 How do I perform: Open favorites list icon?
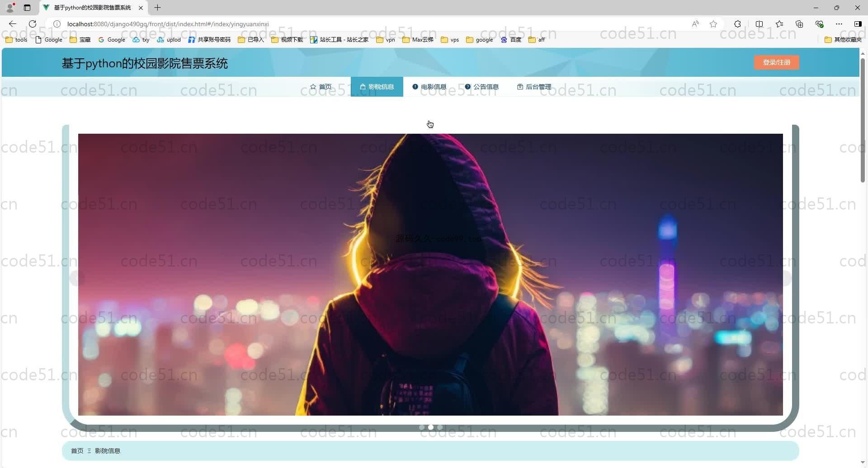coord(779,24)
